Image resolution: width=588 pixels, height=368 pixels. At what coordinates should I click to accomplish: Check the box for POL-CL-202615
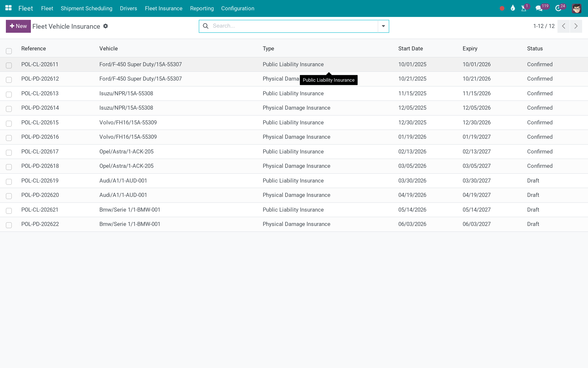9,123
